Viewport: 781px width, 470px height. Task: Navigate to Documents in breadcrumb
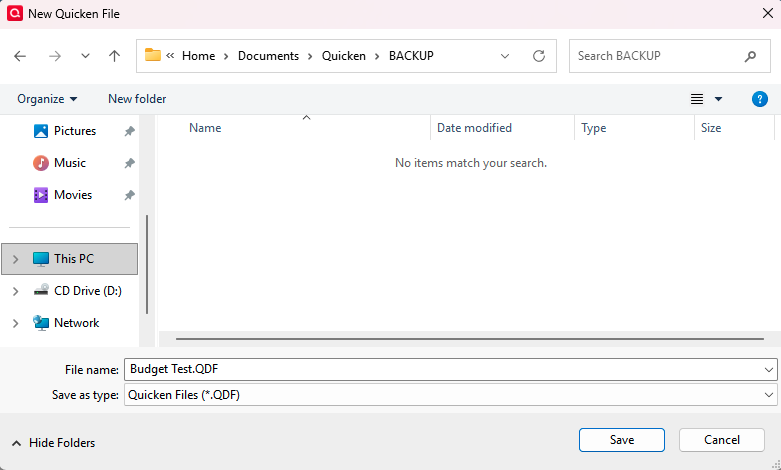268,56
